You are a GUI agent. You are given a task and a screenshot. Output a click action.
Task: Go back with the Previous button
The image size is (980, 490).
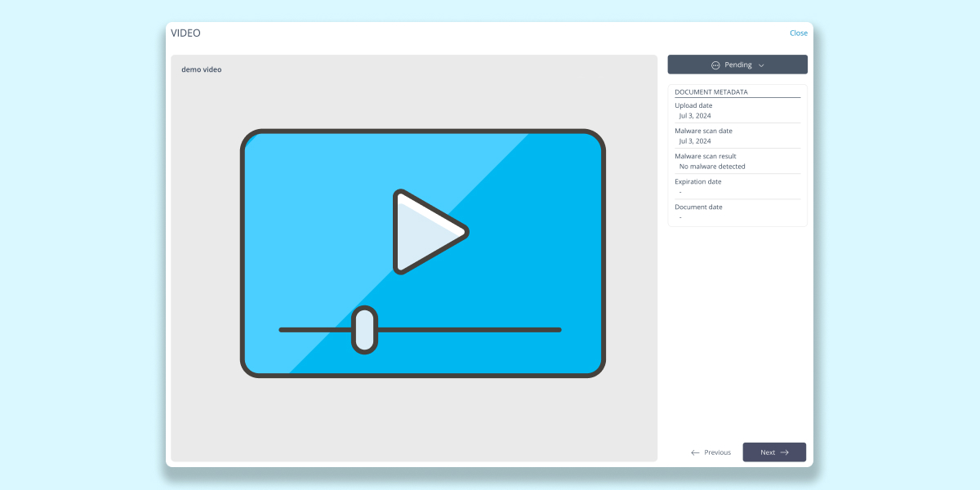[710, 452]
